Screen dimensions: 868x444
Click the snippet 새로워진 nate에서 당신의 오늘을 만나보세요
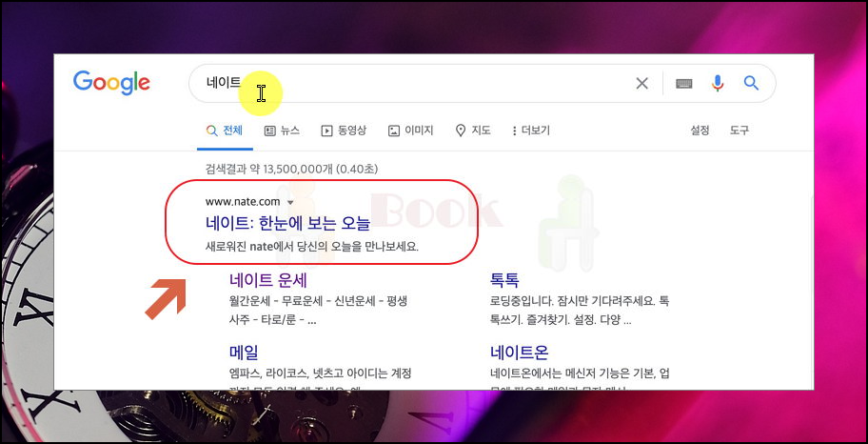pyautogui.click(x=312, y=246)
